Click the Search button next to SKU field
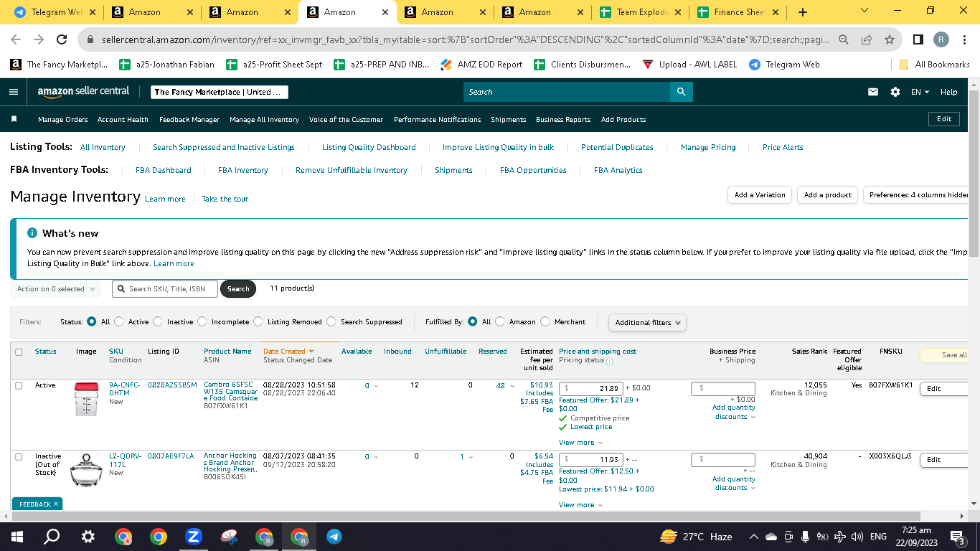 point(238,289)
